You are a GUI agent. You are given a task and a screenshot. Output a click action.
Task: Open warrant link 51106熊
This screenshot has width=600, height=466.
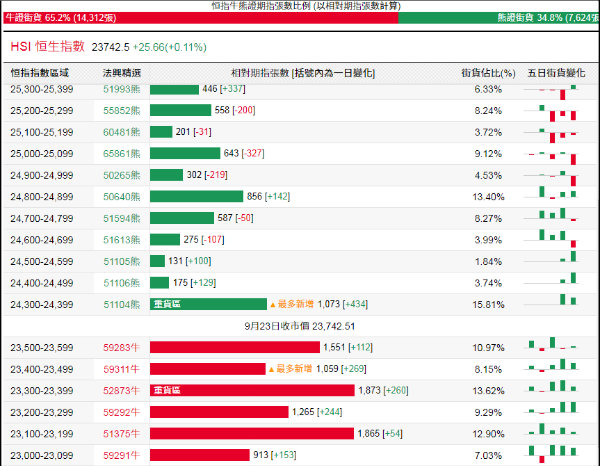click(x=122, y=283)
